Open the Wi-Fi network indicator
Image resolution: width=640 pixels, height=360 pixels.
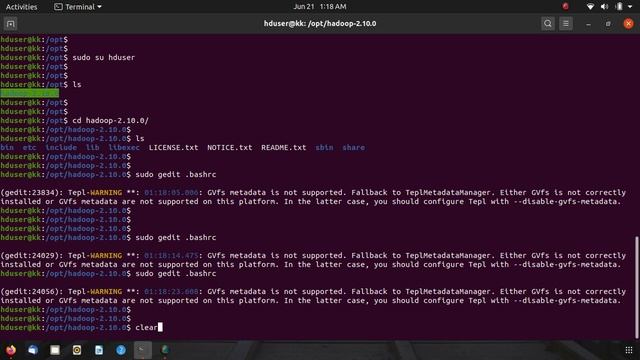(x=590, y=7)
